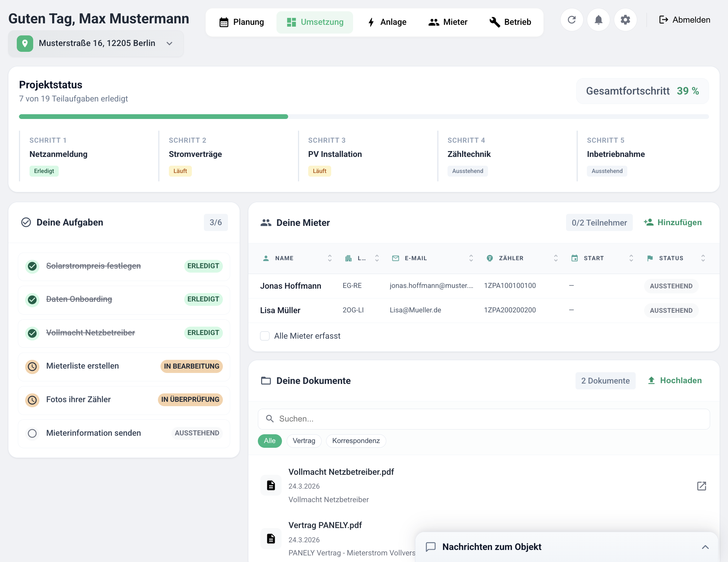Click the Gesamtfortschritt 39 % badge
The width and height of the screenshot is (728, 562).
[x=642, y=91]
